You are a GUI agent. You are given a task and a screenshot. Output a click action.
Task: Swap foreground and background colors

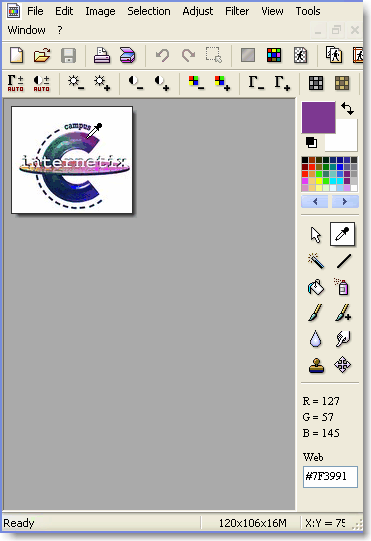pos(348,109)
